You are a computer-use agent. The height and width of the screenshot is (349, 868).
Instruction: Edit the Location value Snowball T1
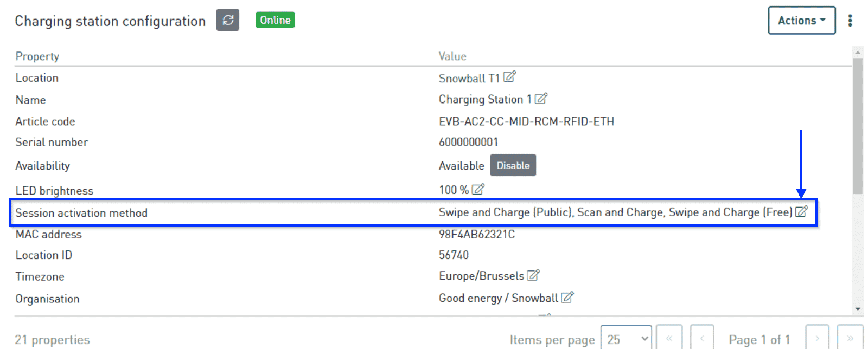coord(509,77)
